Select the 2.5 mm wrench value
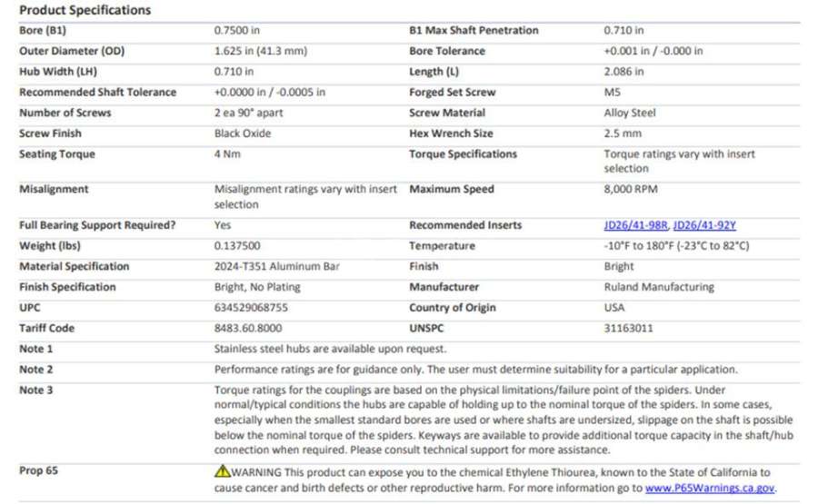The width and height of the screenshot is (818, 504). (x=623, y=133)
